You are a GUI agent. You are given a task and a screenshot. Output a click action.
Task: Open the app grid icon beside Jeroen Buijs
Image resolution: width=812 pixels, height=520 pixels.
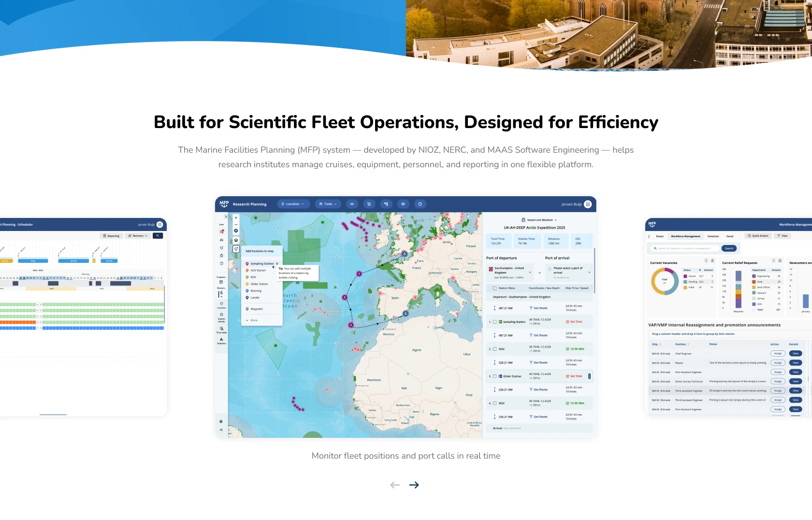[588, 204]
